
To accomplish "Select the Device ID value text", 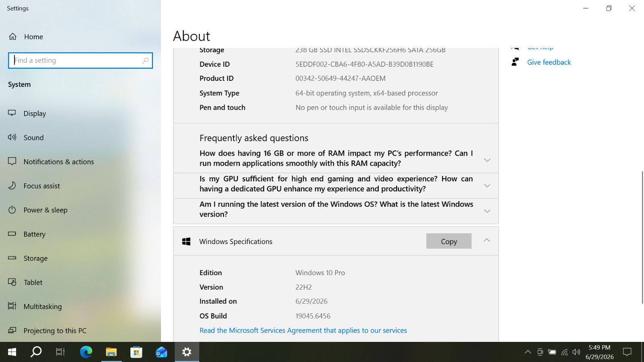I will 364,64.
